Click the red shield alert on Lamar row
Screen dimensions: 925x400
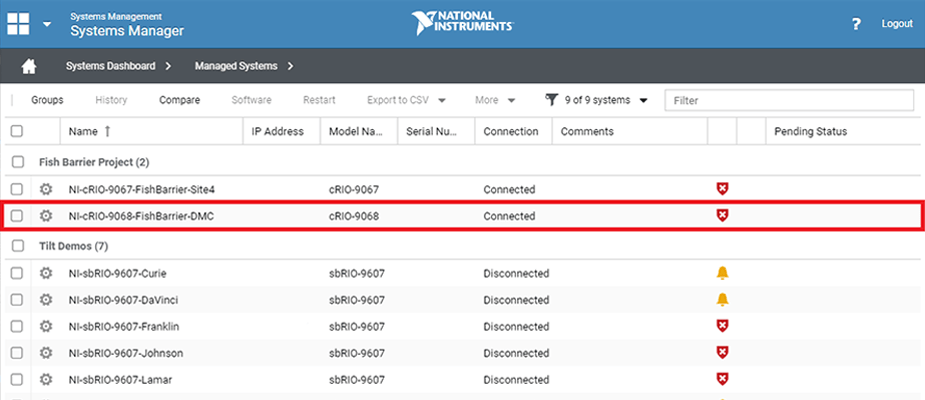[x=722, y=379]
